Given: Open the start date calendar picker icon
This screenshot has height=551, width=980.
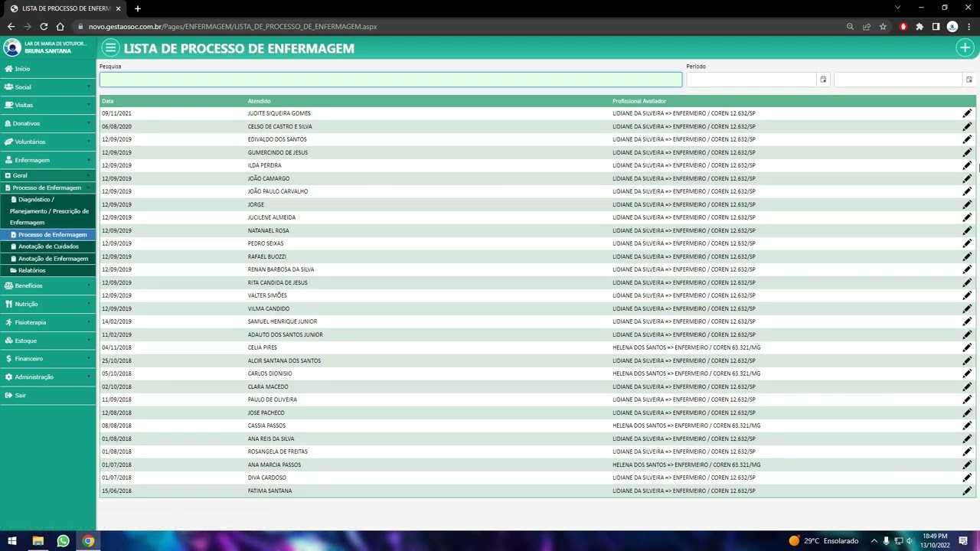Looking at the screenshot, I should pos(823,80).
